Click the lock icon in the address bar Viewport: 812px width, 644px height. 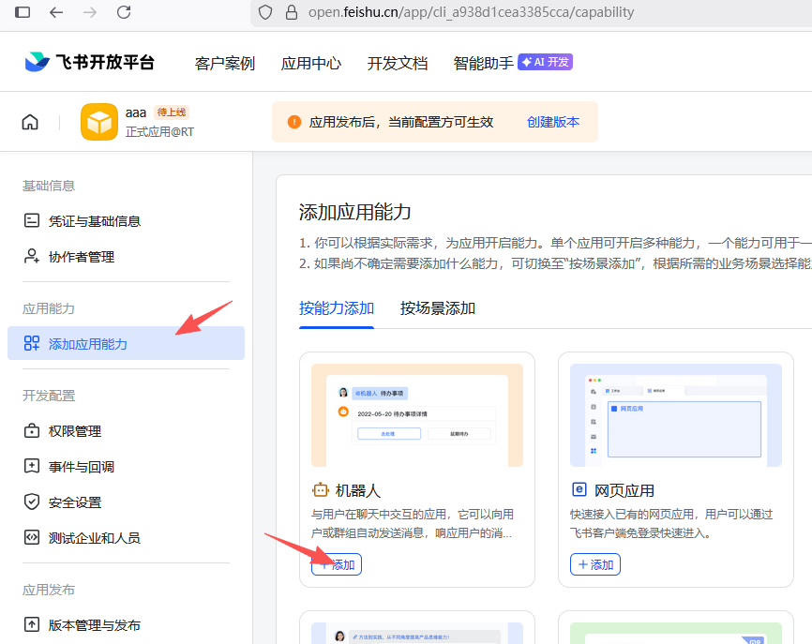pos(291,12)
